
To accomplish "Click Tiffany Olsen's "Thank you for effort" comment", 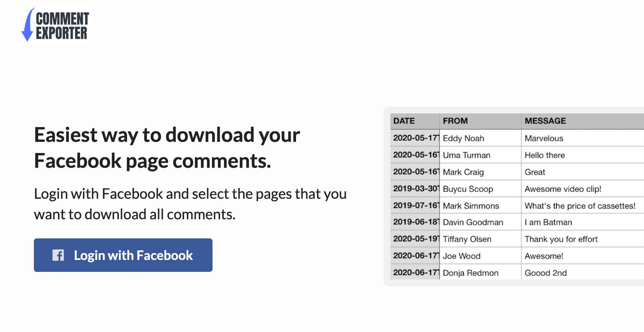I will 561,239.
